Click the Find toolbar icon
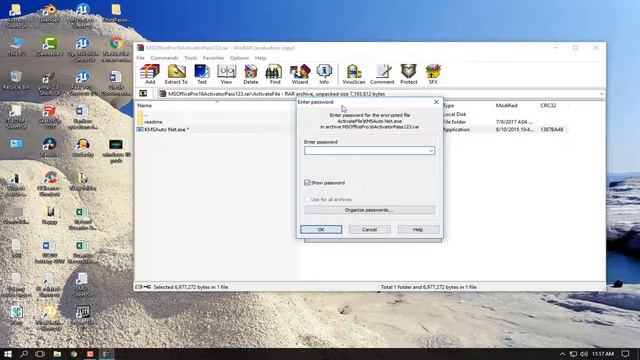The width and height of the screenshot is (640, 360). pyautogui.click(x=275, y=74)
